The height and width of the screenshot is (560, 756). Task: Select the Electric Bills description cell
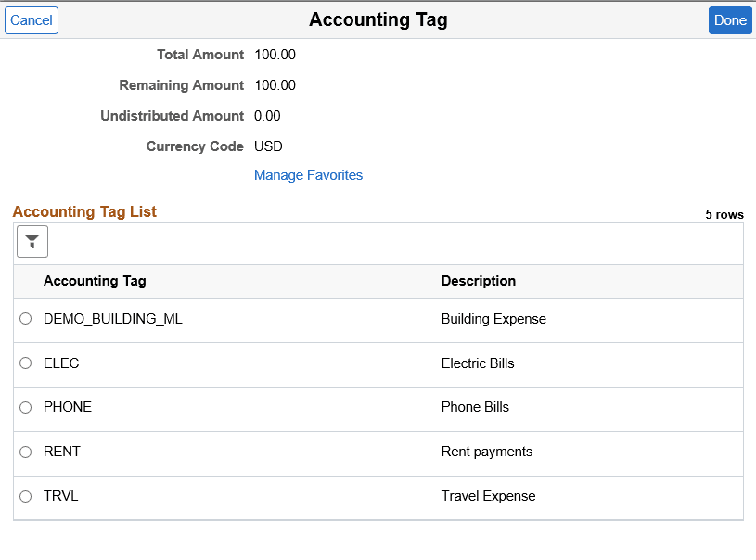pyautogui.click(x=477, y=363)
